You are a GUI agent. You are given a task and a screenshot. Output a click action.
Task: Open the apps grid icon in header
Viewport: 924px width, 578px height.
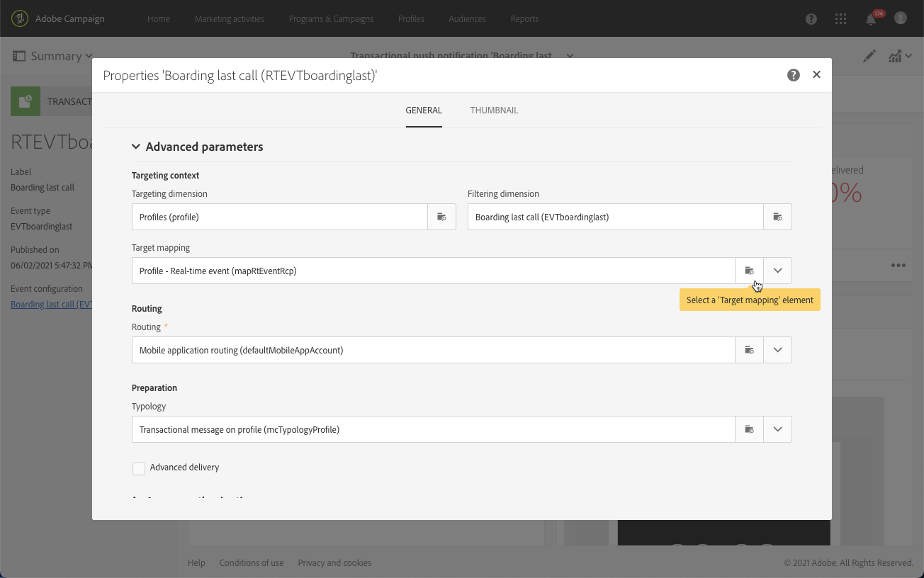841,19
